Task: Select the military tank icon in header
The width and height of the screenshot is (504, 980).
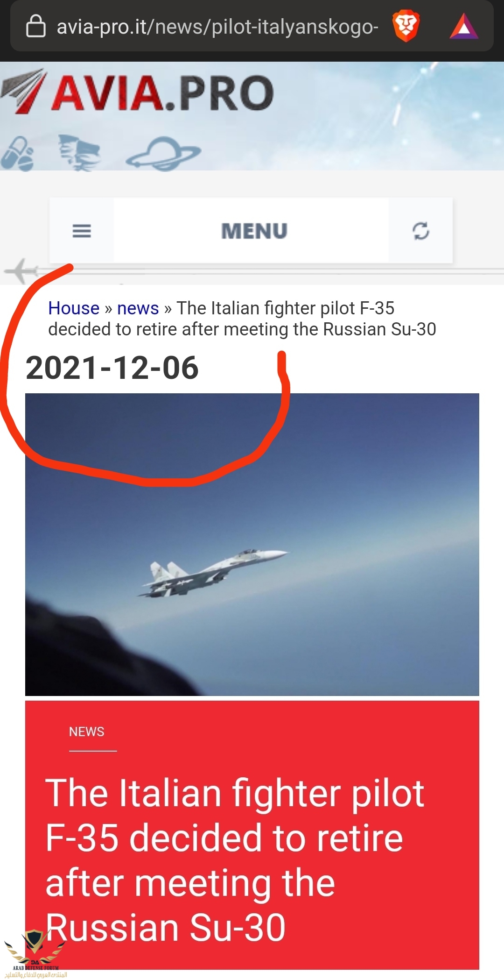Action: tap(79, 153)
